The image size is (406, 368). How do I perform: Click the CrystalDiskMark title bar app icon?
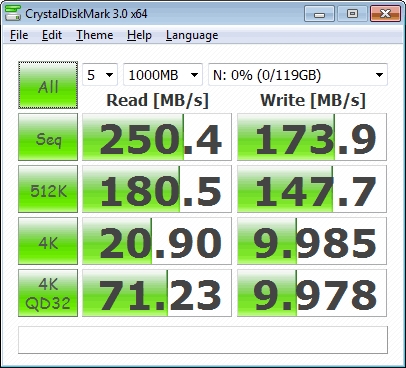pos(13,13)
